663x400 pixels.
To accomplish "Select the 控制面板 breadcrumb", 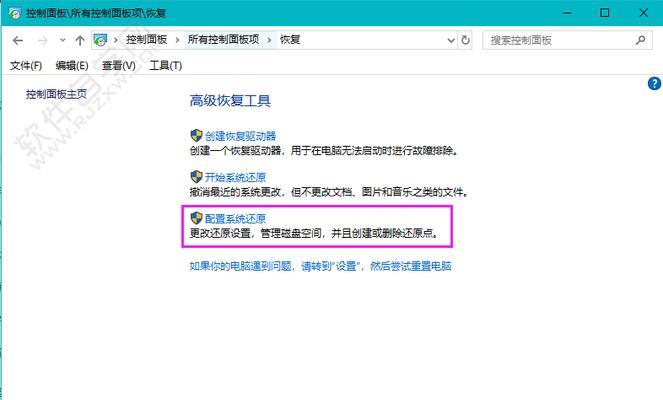I will [x=147, y=40].
